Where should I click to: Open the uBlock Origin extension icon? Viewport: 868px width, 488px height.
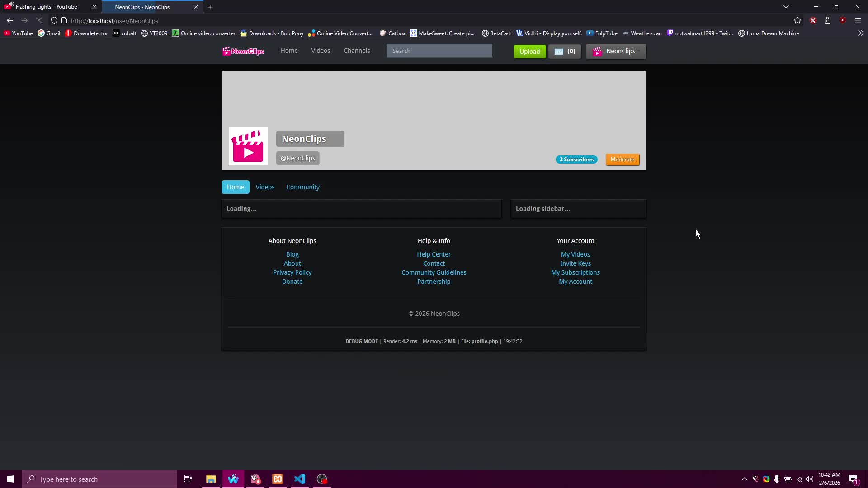843,20
